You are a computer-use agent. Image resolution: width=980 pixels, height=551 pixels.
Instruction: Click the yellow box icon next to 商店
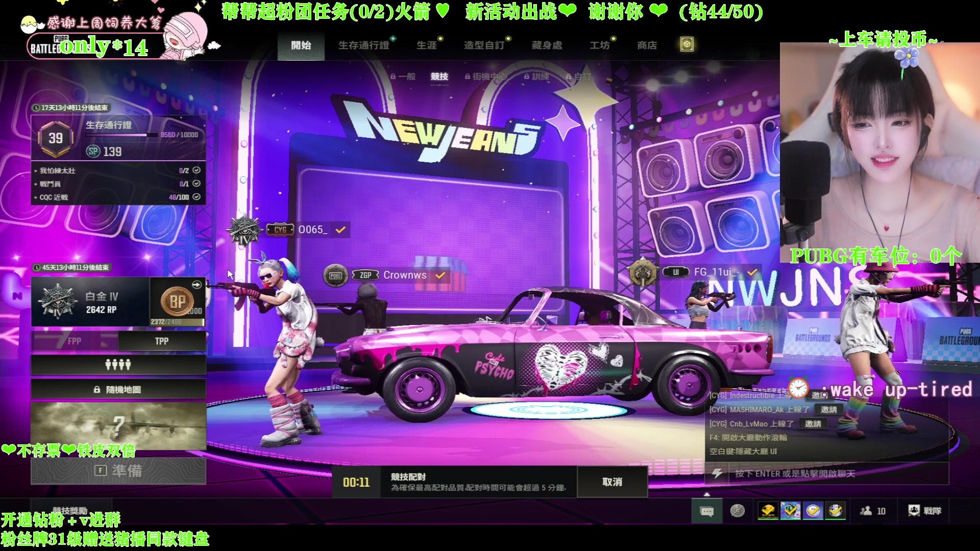687,45
